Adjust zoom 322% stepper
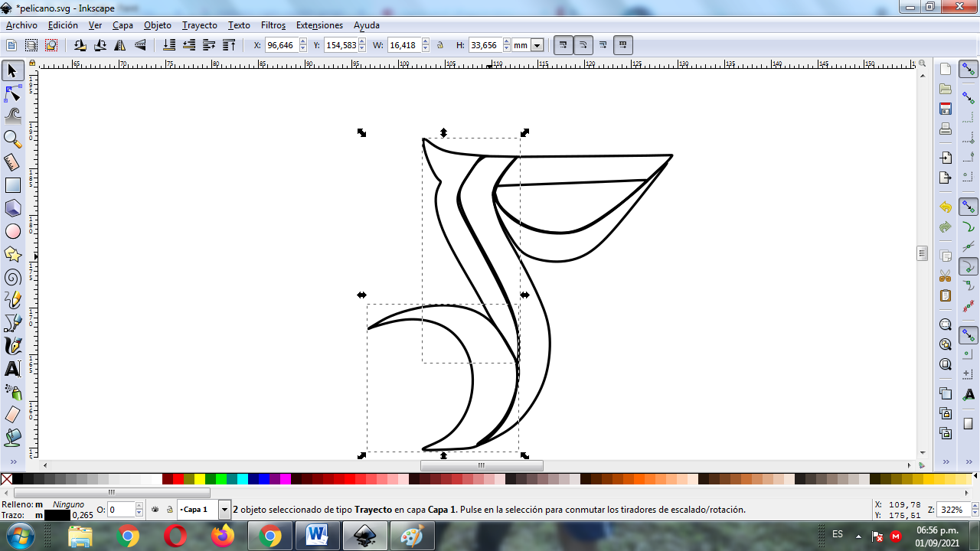Screen dimensions: 980x551 974,510
